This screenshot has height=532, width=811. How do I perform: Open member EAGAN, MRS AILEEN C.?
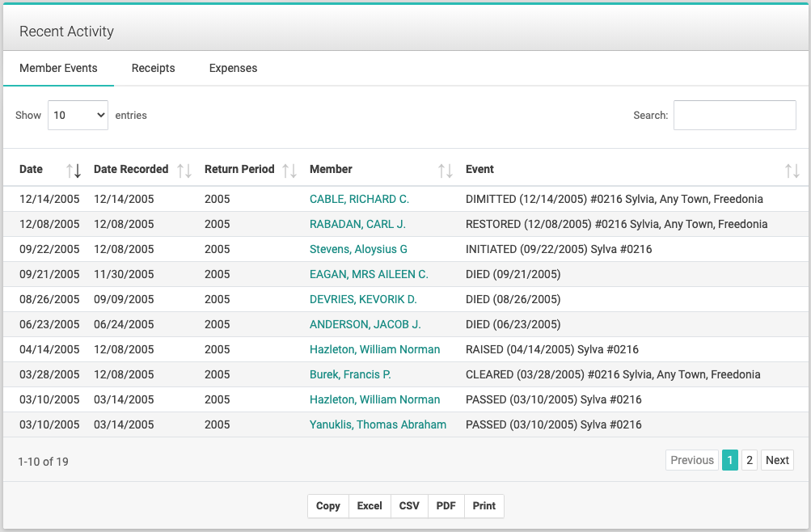(x=369, y=275)
